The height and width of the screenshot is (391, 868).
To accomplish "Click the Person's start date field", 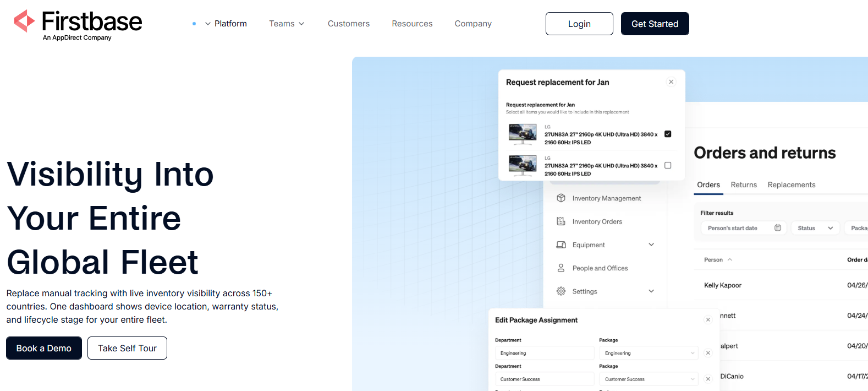I will pyautogui.click(x=743, y=228).
